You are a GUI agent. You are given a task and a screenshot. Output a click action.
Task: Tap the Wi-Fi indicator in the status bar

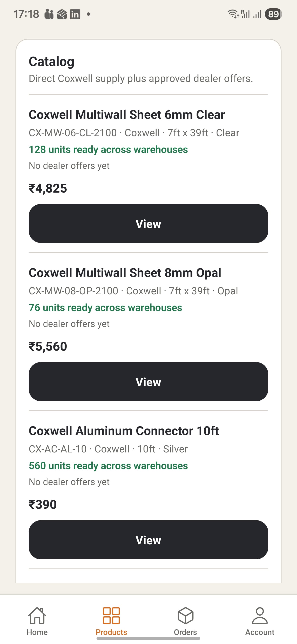tap(233, 14)
